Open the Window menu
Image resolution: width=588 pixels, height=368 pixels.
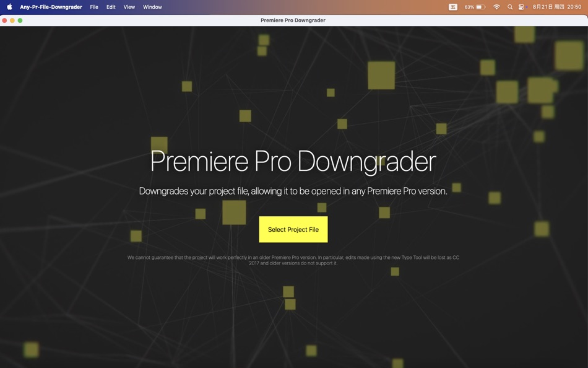click(x=152, y=7)
